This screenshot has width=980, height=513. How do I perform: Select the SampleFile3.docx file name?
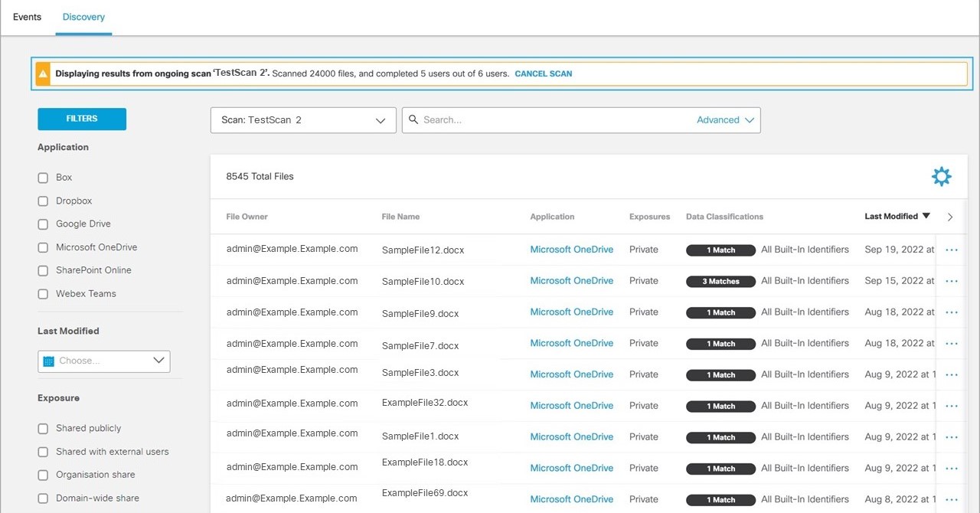click(x=420, y=373)
